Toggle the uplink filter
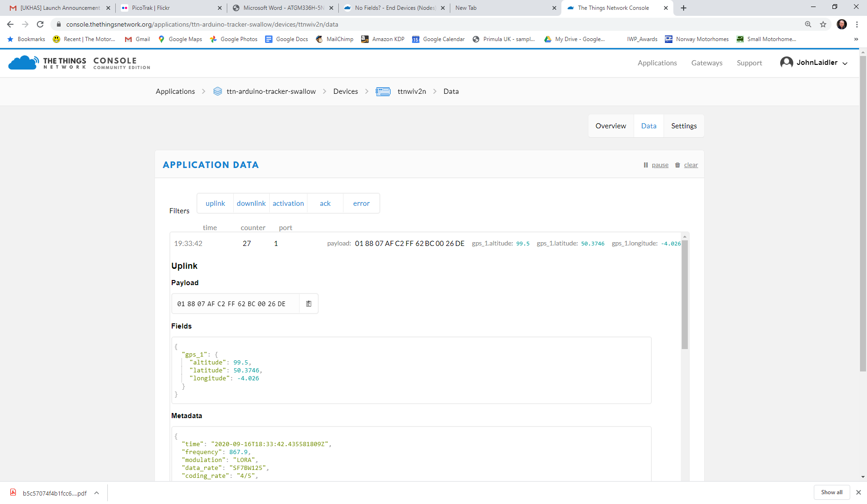Screen dimensions: 867x504 pyautogui.click(x=215, y=203)
